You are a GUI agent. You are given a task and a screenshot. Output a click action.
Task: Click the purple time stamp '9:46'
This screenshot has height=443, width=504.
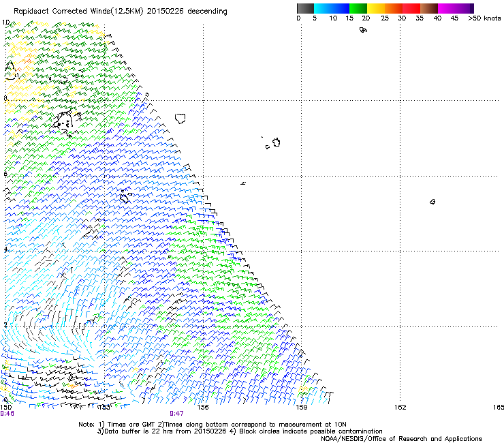[7, 414]
